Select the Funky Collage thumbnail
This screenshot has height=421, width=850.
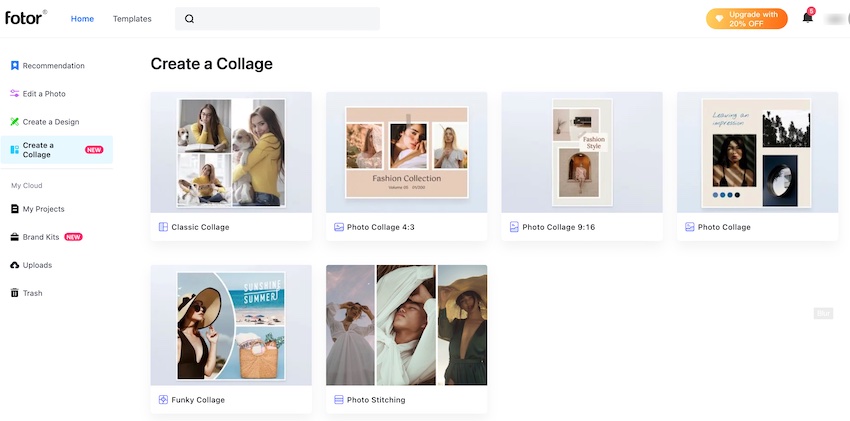231,325
